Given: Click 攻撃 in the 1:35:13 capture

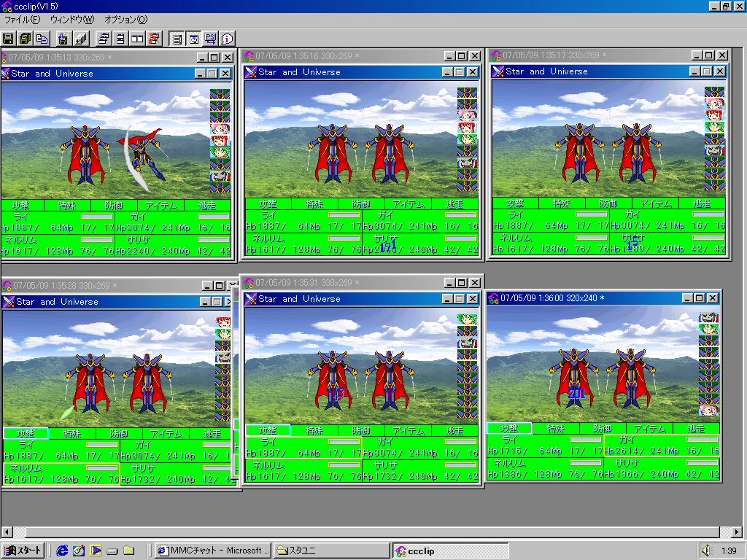Looking at the screenshot, I should tap(21, 206).
